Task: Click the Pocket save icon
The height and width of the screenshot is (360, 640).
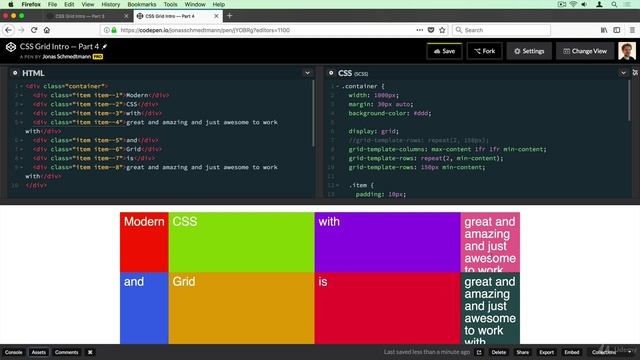Action: (431, 30)
